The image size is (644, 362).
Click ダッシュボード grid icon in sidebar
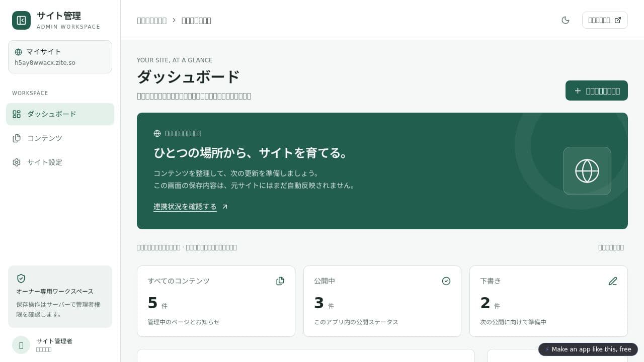point(17,114)
